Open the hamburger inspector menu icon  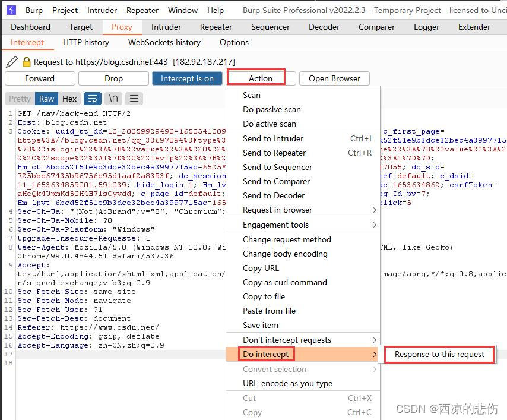[x=134, y=99]
